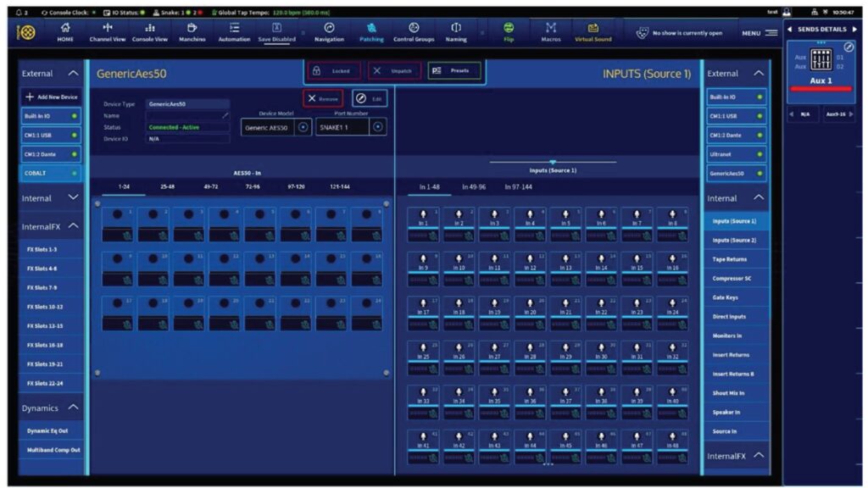868x488 pixels.
Task: Click the red Aux 1 color bar
Action: click(819, 88)
